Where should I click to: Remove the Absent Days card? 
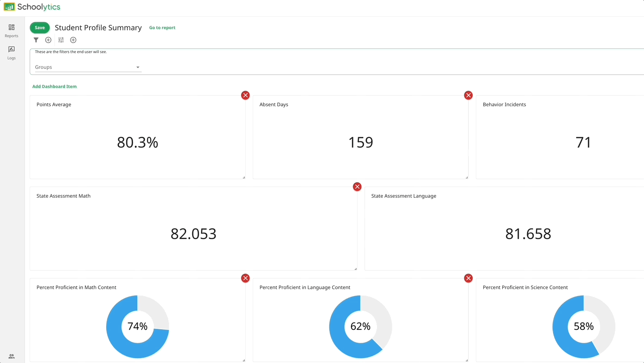[468, 95]
